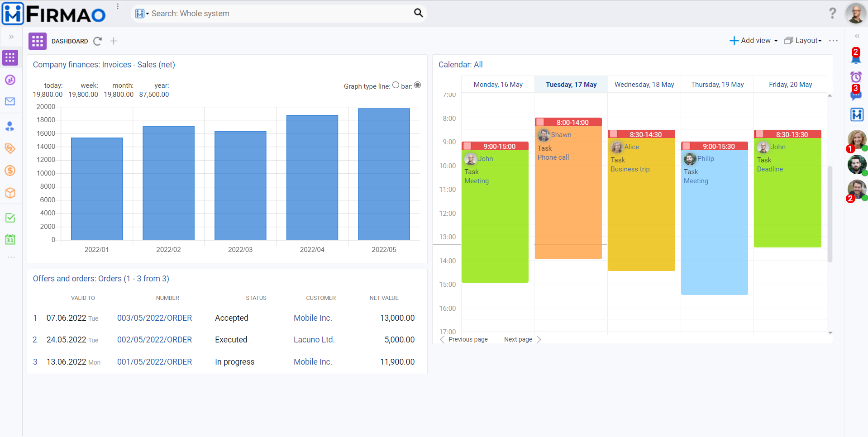Open the orange Offers tag icon
Viewport: 868px width, 437px height.
pyautogui.click(x=10, y=148)
